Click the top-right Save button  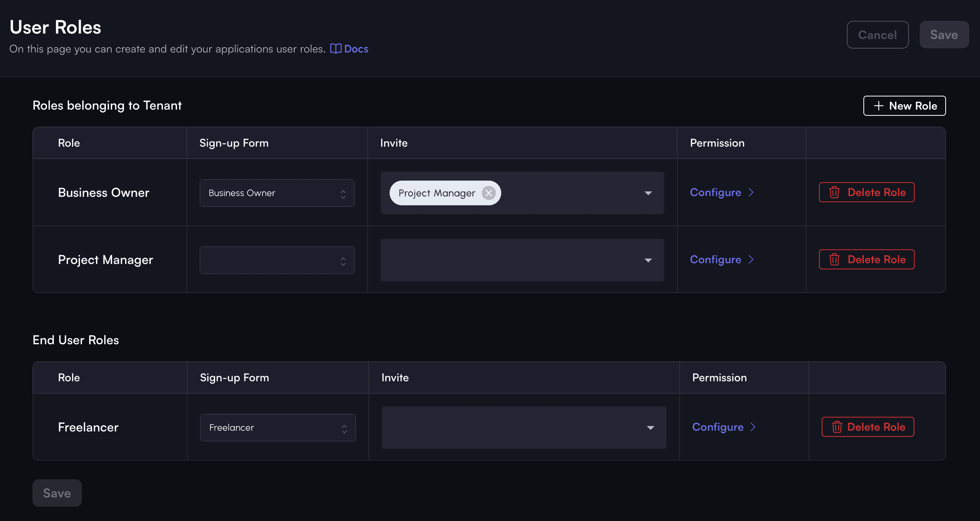pos(944,35)
